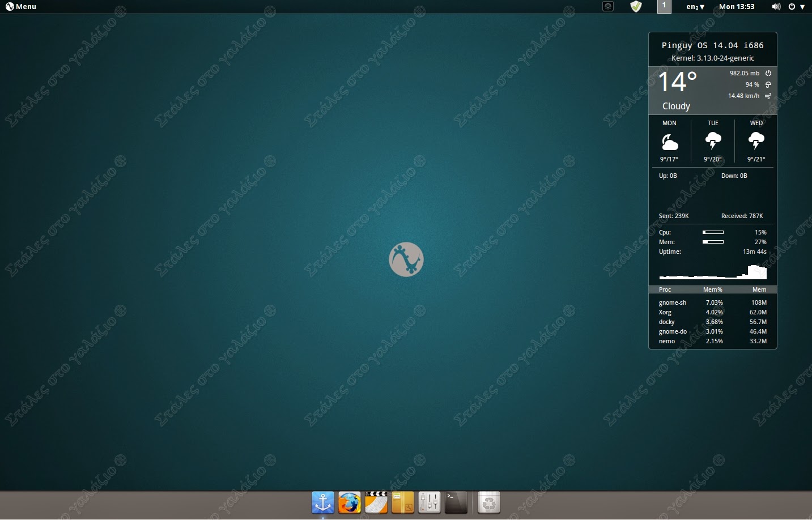Click workspace indicator 1 in the top panel
The width and height of the screenshot is (812, 520).
tap(664, 6)
